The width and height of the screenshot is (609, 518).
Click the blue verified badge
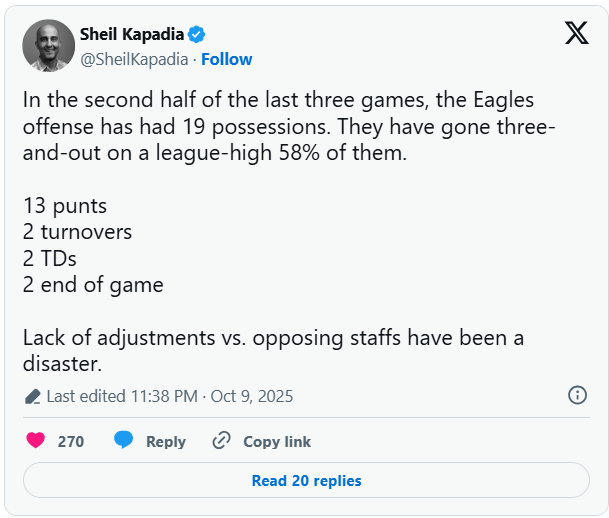197,36
